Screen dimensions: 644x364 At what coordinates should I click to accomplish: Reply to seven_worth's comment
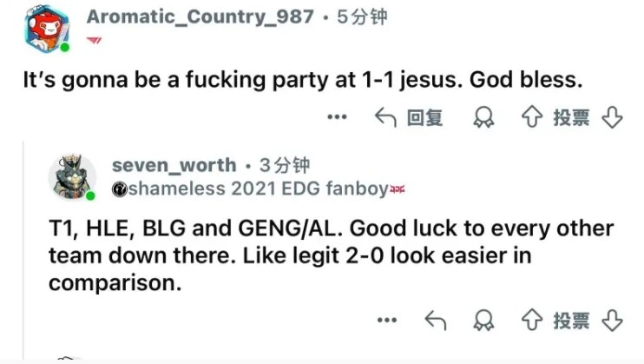point(435,321)
